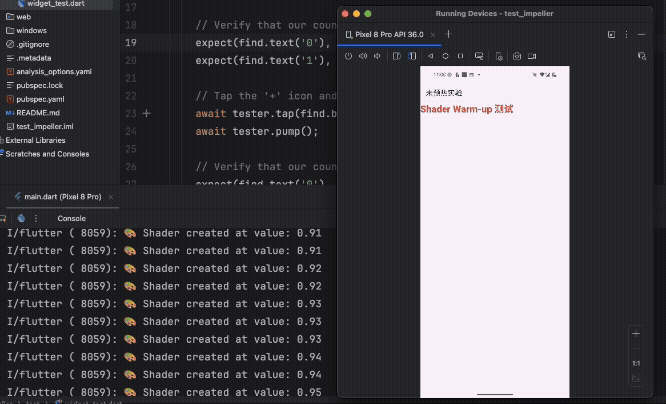Expand External Libraries node
This screenshot has width=666, height=404.
click(x=33, y=140)
